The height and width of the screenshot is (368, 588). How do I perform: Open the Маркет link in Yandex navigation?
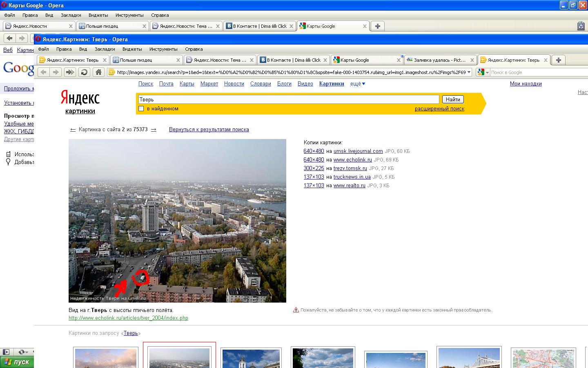tap(209, 84)
